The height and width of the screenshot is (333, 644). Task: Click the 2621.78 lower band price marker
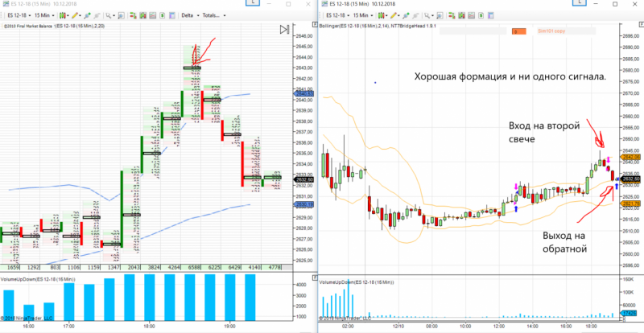click(x=632, y=203)
